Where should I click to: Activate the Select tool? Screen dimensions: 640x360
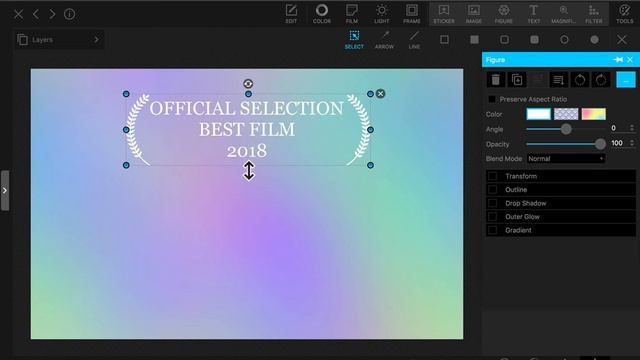(354, 40)
